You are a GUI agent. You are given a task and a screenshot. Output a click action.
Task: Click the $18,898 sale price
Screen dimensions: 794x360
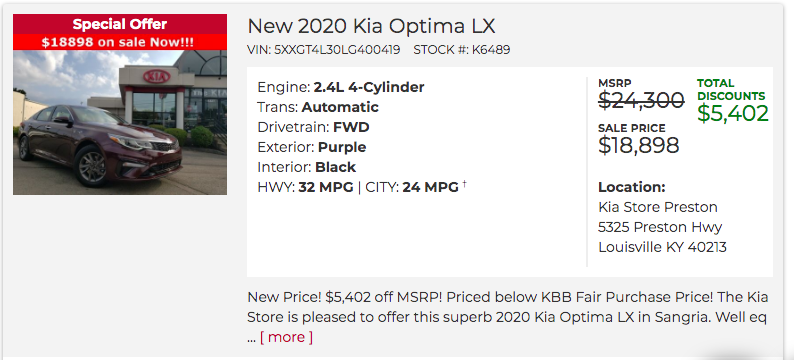[639, 145]
